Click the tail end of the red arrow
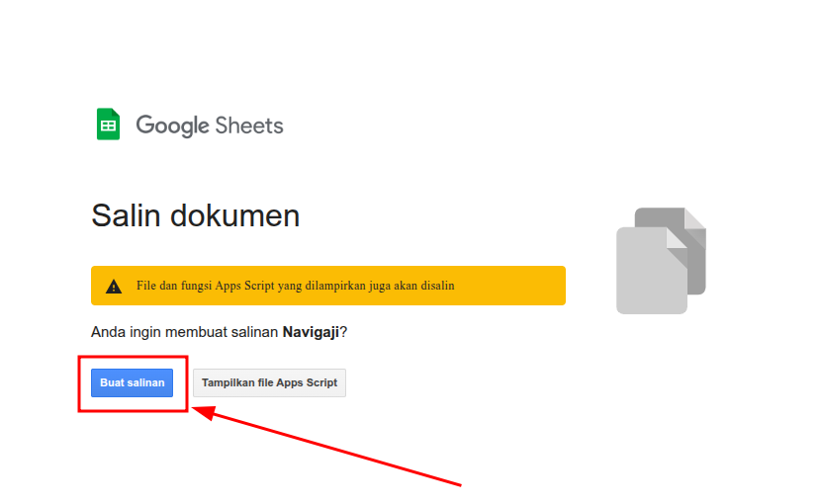The height and width of the screenshot is (504, 820). 459,484
